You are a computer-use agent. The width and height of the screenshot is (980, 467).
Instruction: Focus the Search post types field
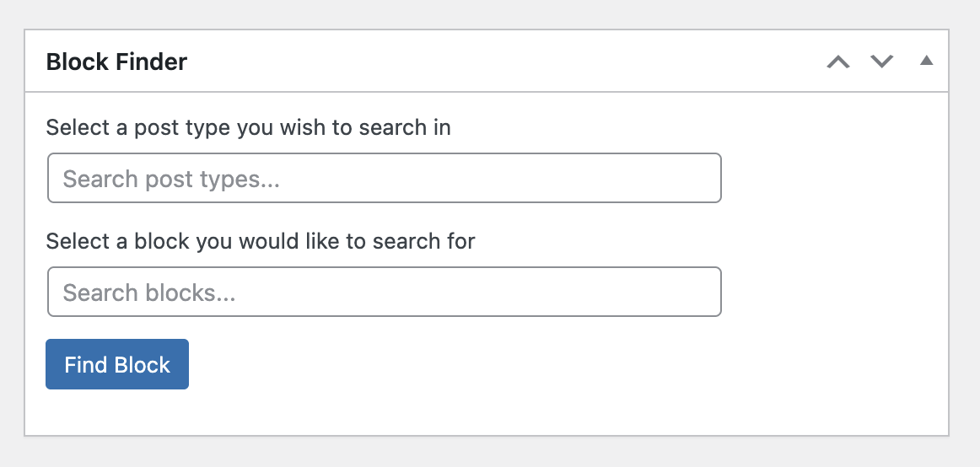click(x=384, y=178)
